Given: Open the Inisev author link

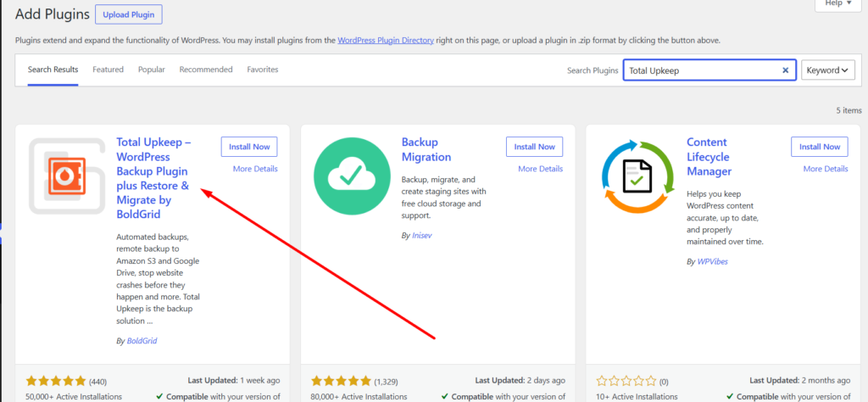Looking at the screenshot, I should pos(422,235).
